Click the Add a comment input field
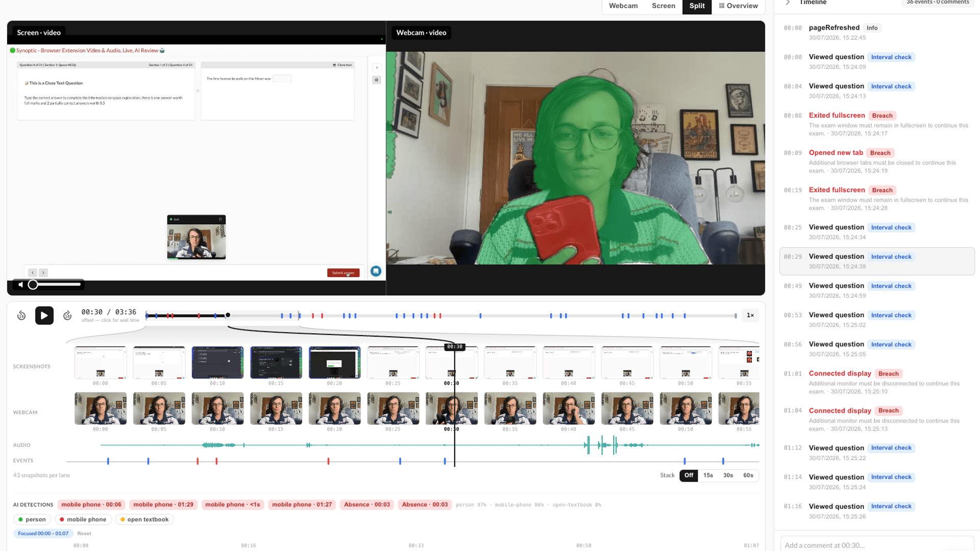 (x=877, y=545)
